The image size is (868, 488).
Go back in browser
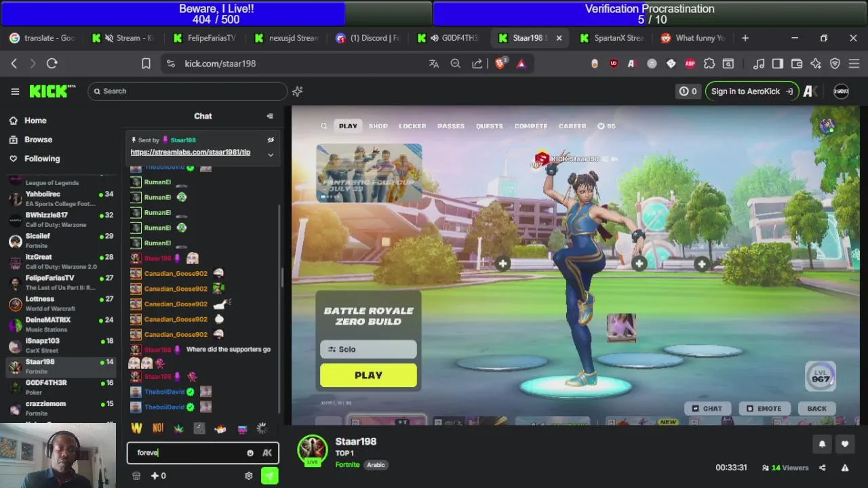point(14,64)
